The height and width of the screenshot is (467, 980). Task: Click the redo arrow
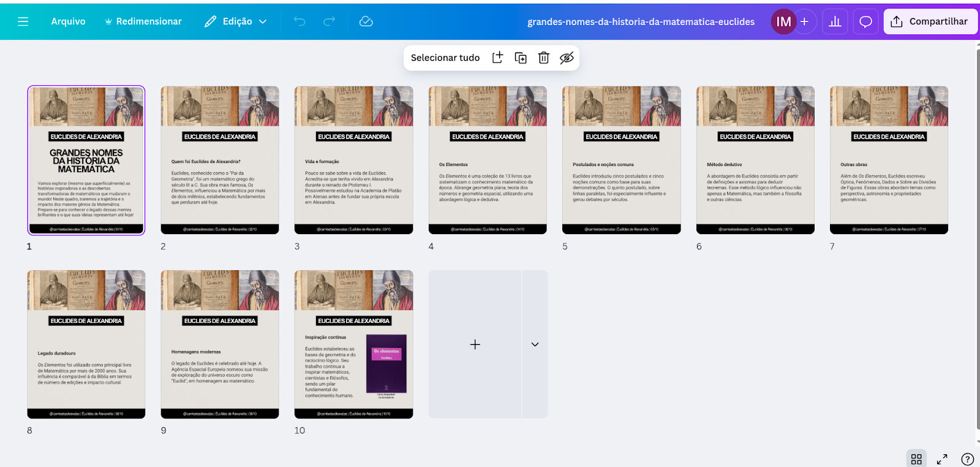329,21
